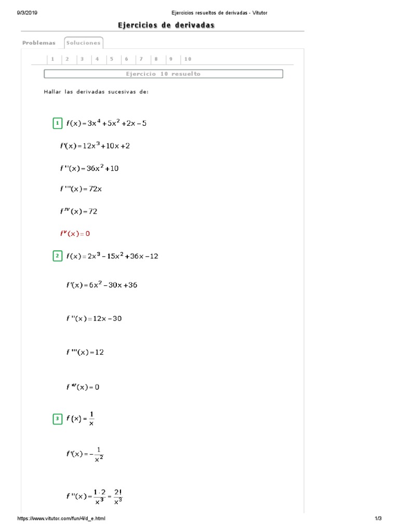
Task: Open exercise number 2 link
Action: pyautogui.click(x=67, y=59)
